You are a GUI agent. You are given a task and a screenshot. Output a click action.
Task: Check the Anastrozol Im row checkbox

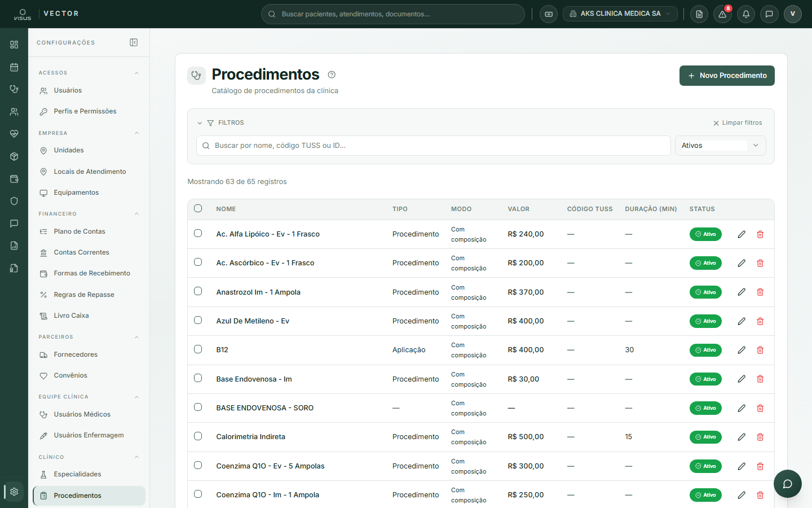[x=198, y=291]
